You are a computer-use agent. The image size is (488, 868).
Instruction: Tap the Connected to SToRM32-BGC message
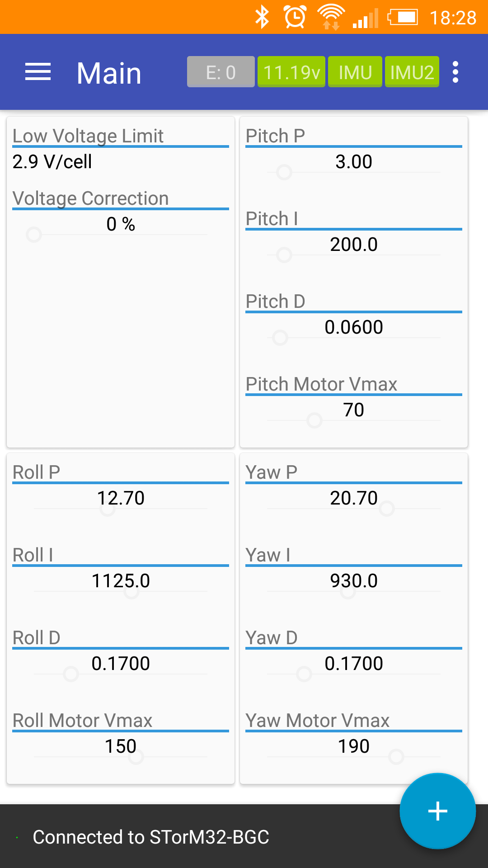151,837
